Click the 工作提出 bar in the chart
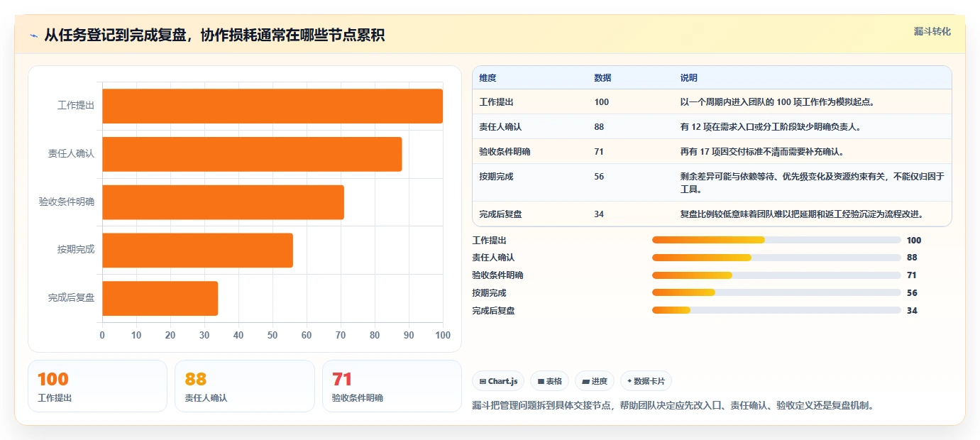The width and height of the screenshot is (980, 440). point(272,106)
